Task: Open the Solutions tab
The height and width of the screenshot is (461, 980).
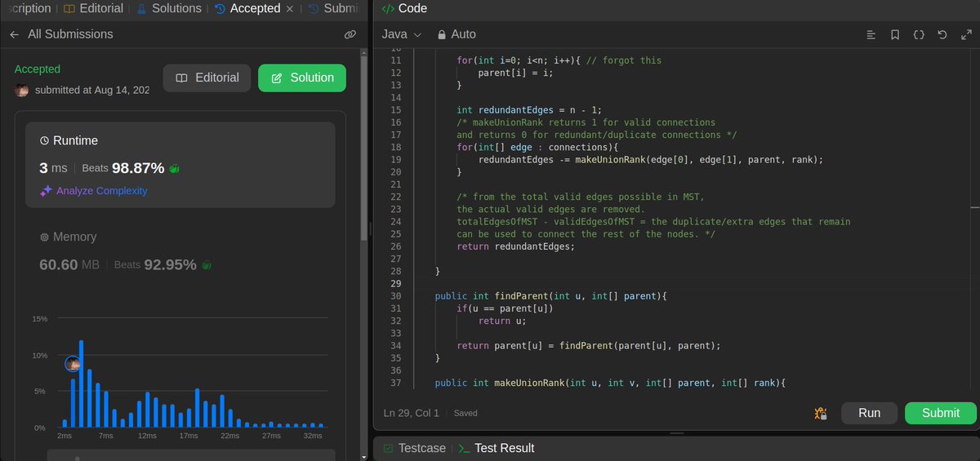Action: coord(168,8)
